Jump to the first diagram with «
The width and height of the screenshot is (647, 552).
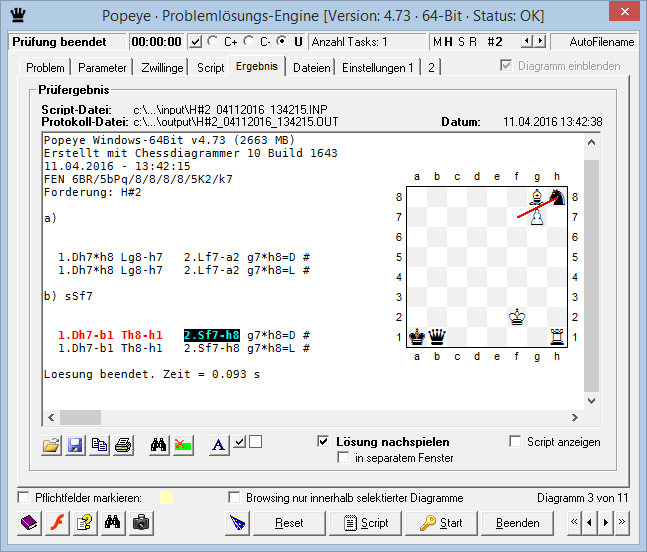pos(574,522)
